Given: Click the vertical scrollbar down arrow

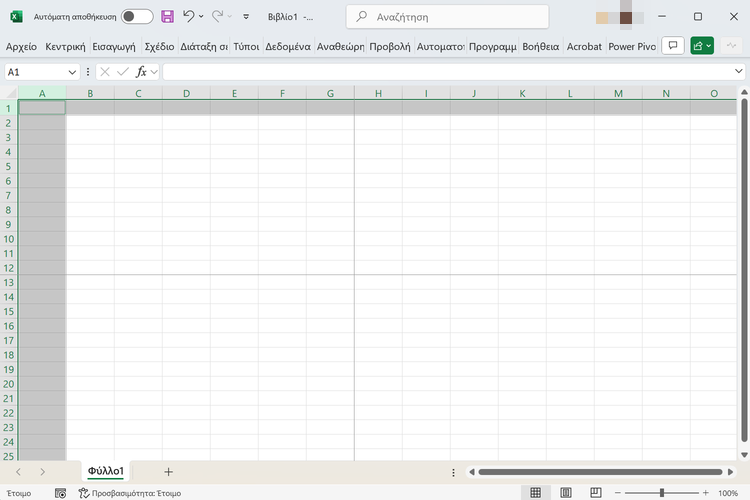Looking at the screenshot, I should [x=744, y=455].
